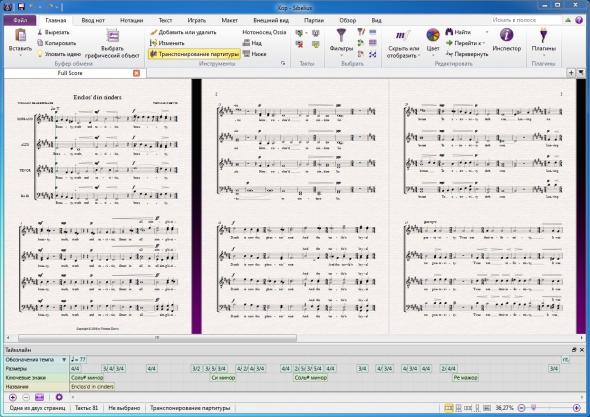Click the timeline zoom-out minus icon
This screenshot has height=417, width=590.
click(26, 397)
